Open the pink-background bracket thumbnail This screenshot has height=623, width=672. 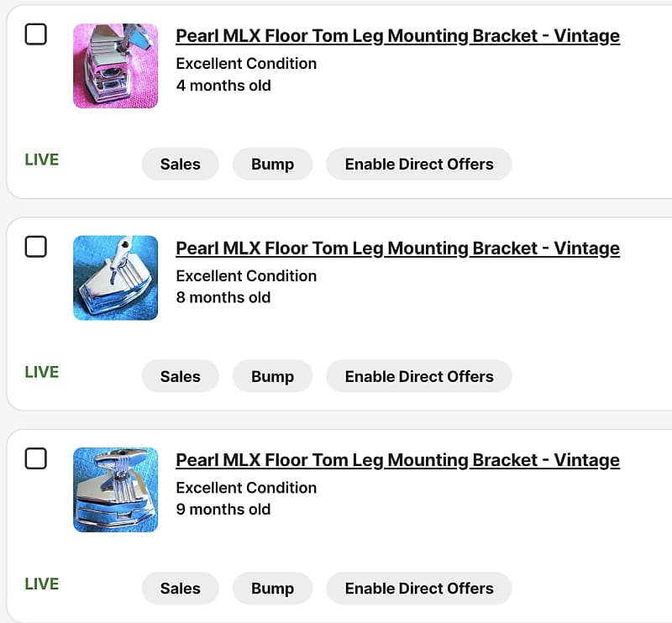(115, 65)
